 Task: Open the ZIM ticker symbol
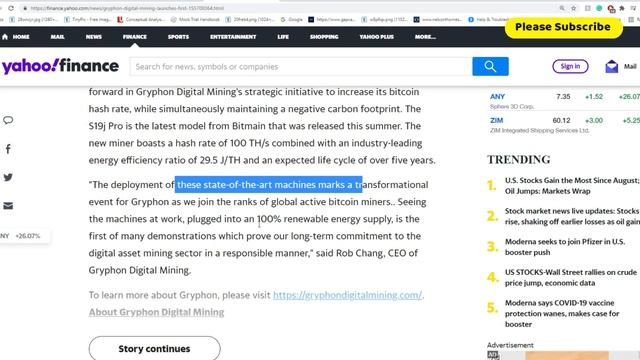pos(496,120)
